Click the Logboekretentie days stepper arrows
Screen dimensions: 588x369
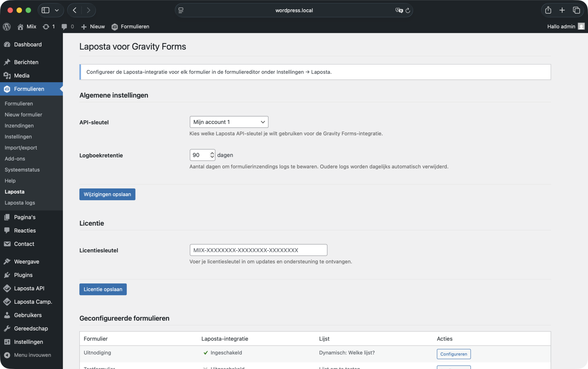point(212,155)
